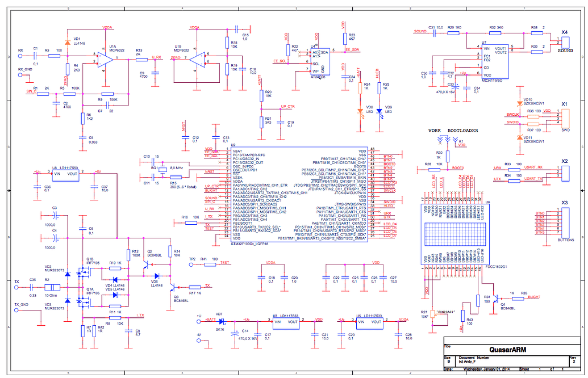Click the 'AT24c08' part name
Viewport: 588px width, 378px height.
318,77
